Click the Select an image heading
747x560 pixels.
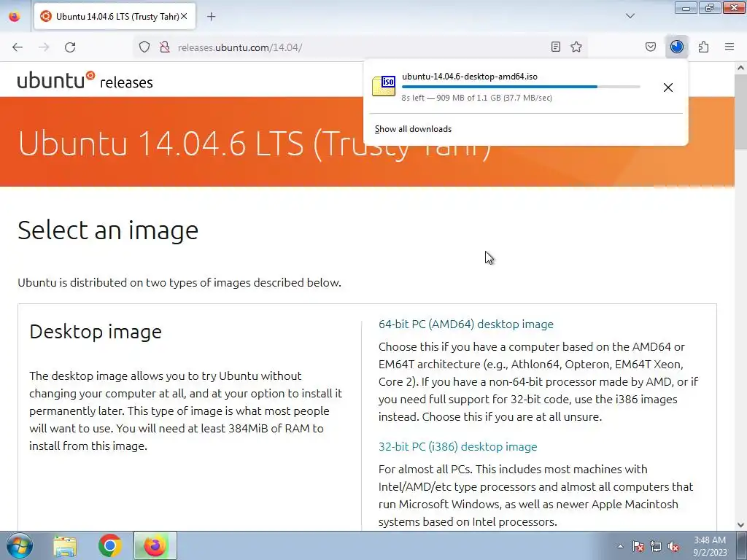click(108, 230)
